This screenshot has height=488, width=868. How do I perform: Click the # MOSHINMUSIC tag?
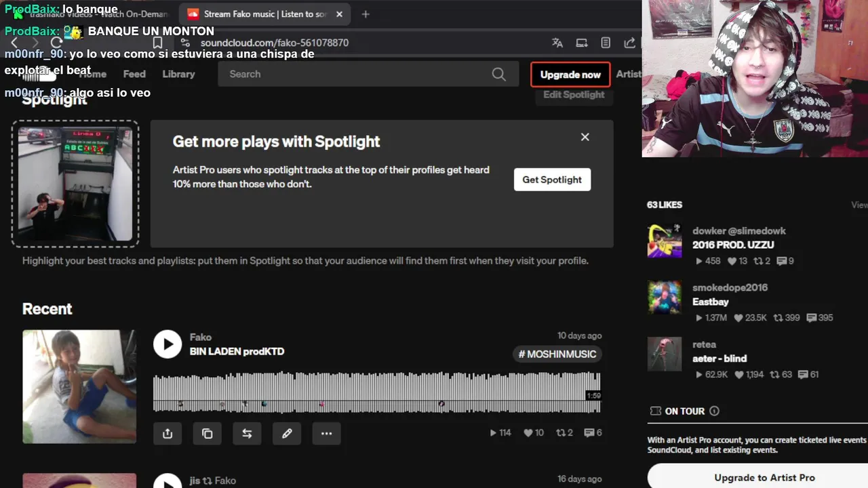557,354
